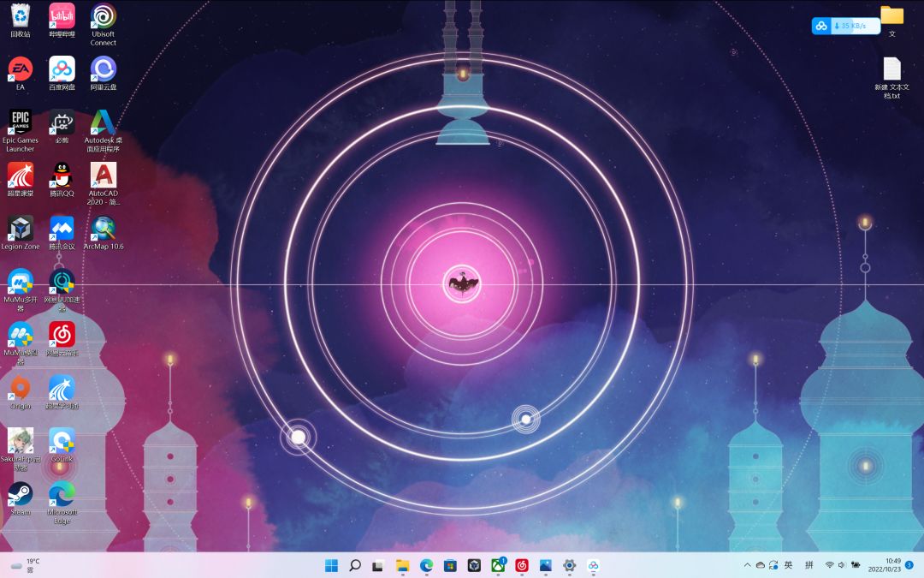Launch the bilibili desktop shortcut
Viewport: 924px width, 578px height.
[62, 21]
